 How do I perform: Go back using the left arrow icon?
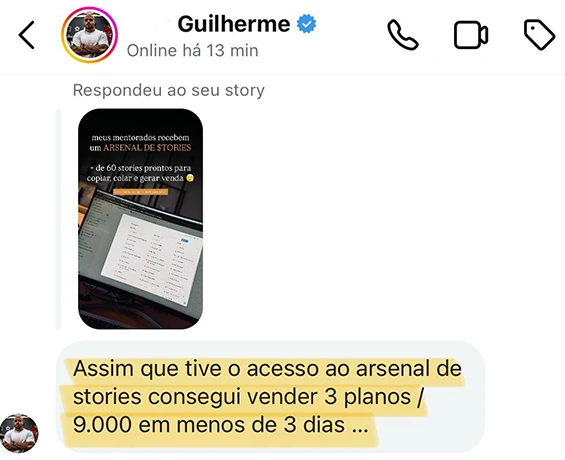coord(27,35)
